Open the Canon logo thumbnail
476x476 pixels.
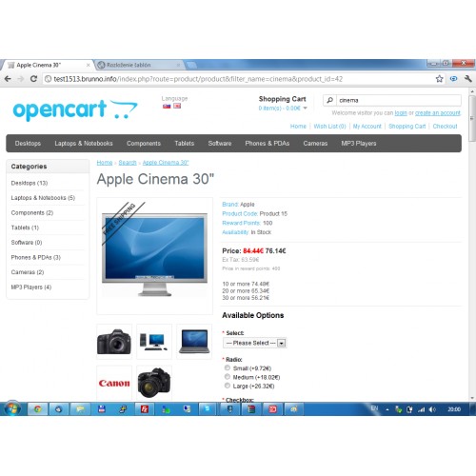[114, 383]
